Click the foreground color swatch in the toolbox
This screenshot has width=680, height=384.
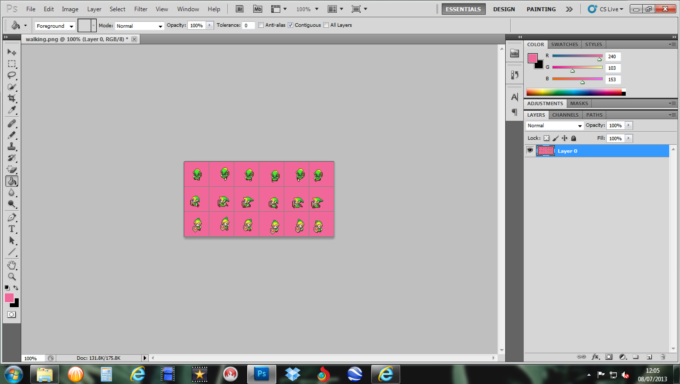(9, 298)
